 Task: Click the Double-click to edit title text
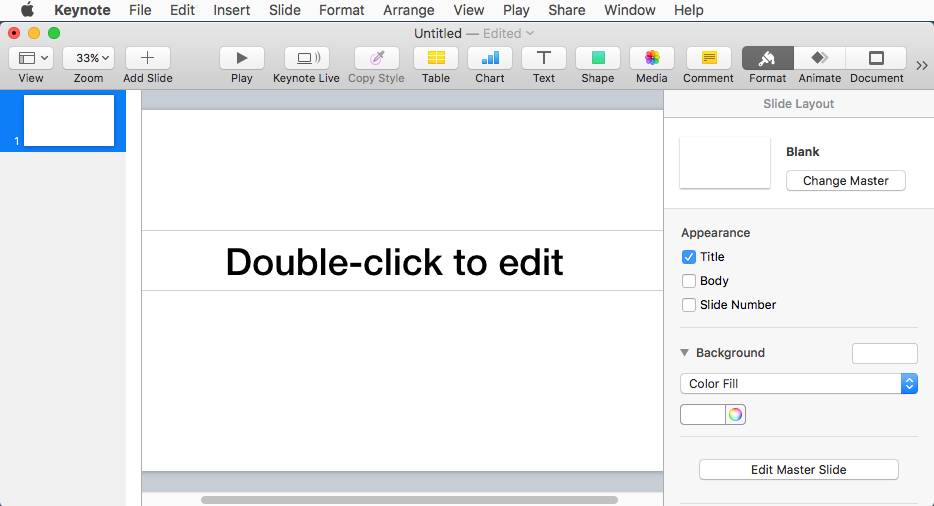point(394,262)
